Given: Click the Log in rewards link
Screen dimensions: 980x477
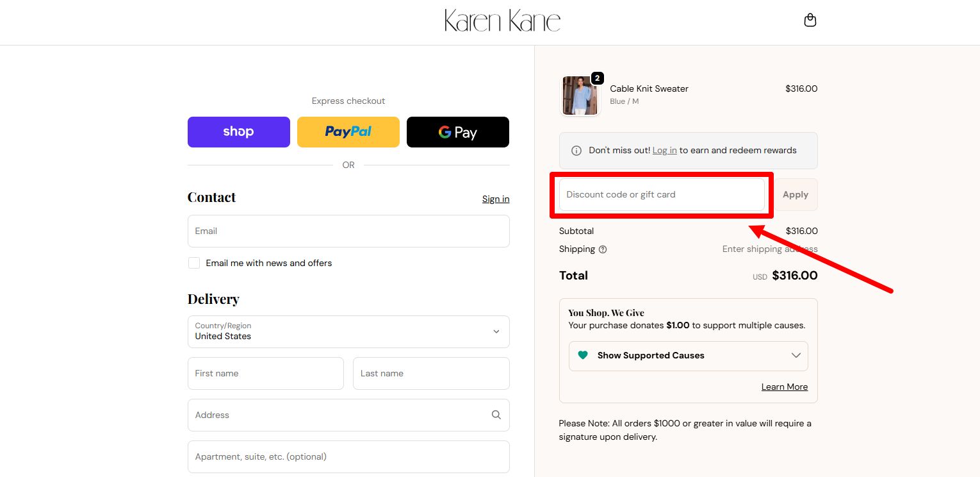Looking at the screenshot, I should [x=664, y=150].
